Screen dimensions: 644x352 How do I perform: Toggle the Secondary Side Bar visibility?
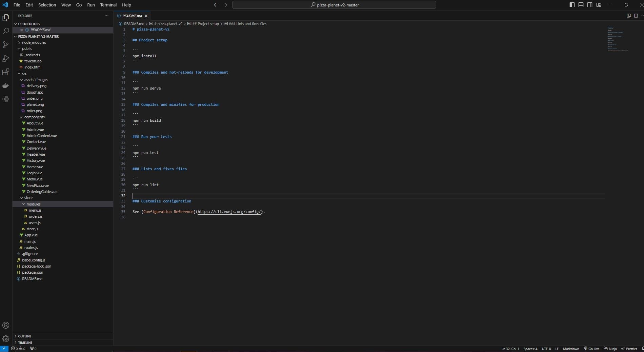click(x=590, y=5)
